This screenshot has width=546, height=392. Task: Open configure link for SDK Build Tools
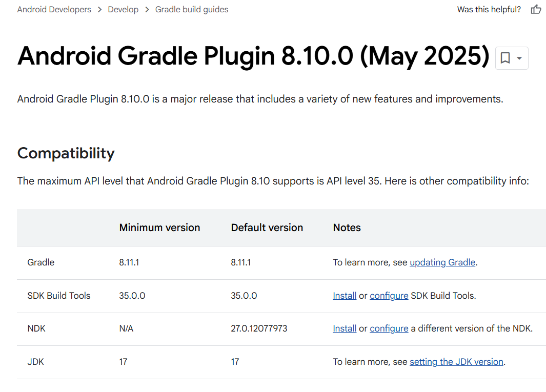click(389, 296)
